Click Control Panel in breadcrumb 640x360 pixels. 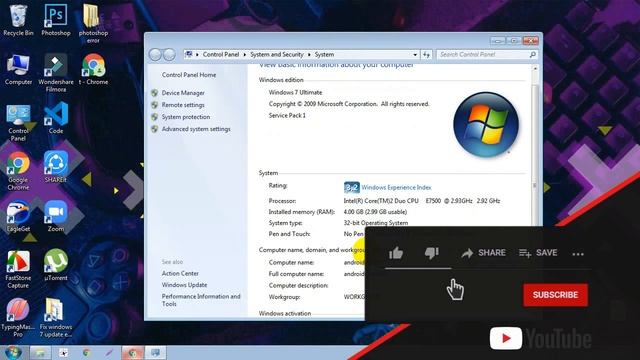click(221, 55)
